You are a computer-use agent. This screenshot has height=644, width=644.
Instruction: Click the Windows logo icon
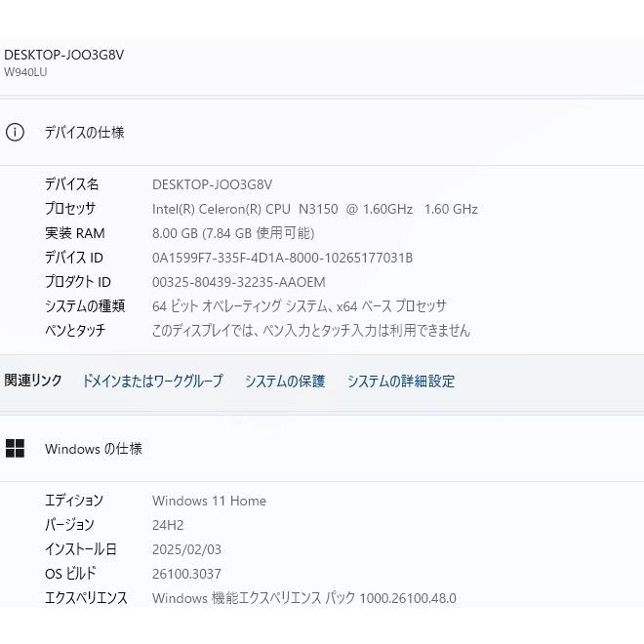click(15, 449)
